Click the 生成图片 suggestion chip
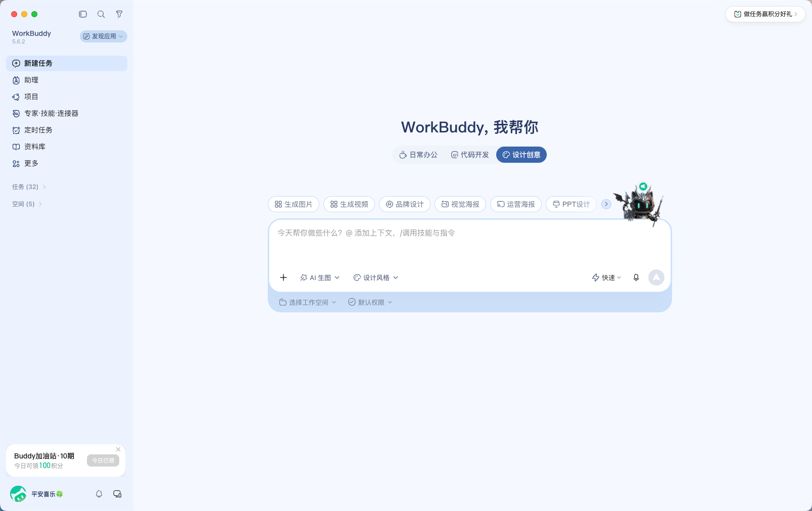This screenshot has height=511, width=812. coord(294,204)
